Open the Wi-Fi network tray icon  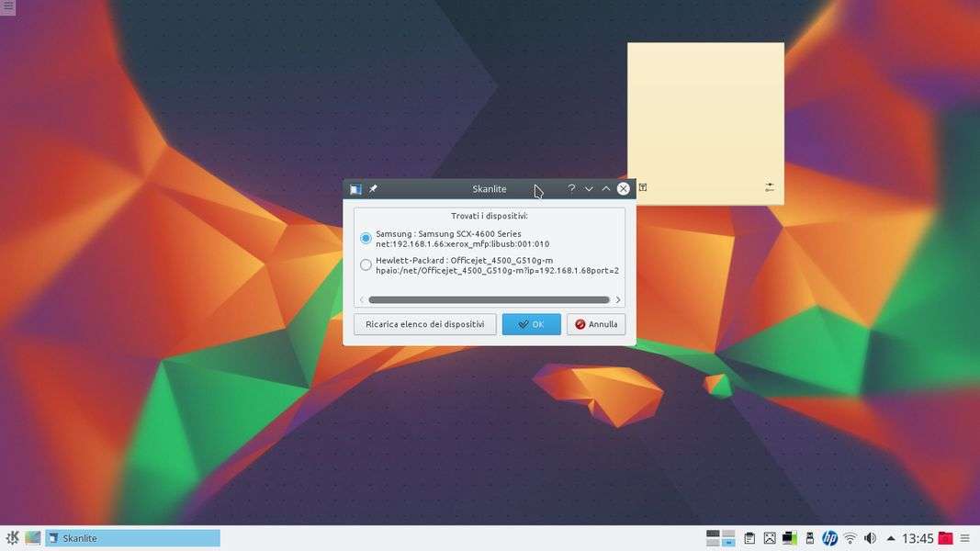(850, 538)
